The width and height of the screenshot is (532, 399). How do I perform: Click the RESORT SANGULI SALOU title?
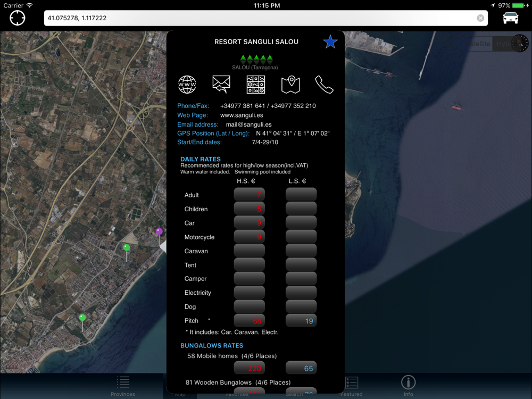tap(256, 41)
